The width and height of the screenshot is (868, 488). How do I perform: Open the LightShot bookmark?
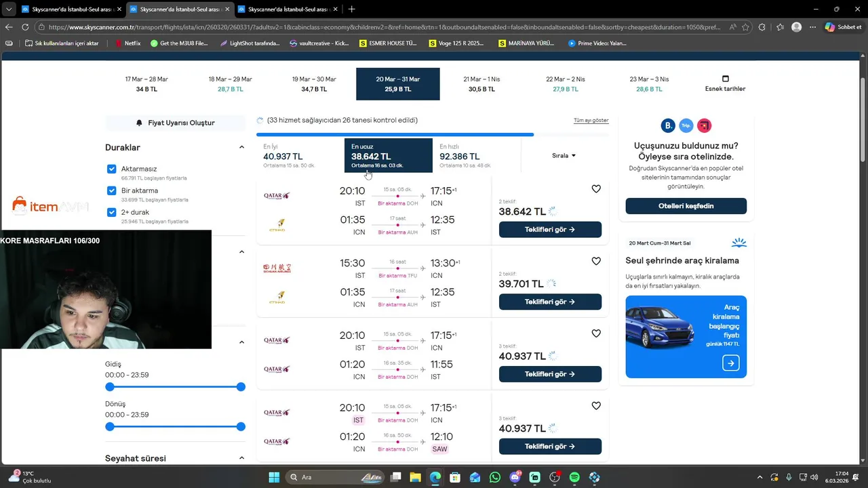click(250, 43)
